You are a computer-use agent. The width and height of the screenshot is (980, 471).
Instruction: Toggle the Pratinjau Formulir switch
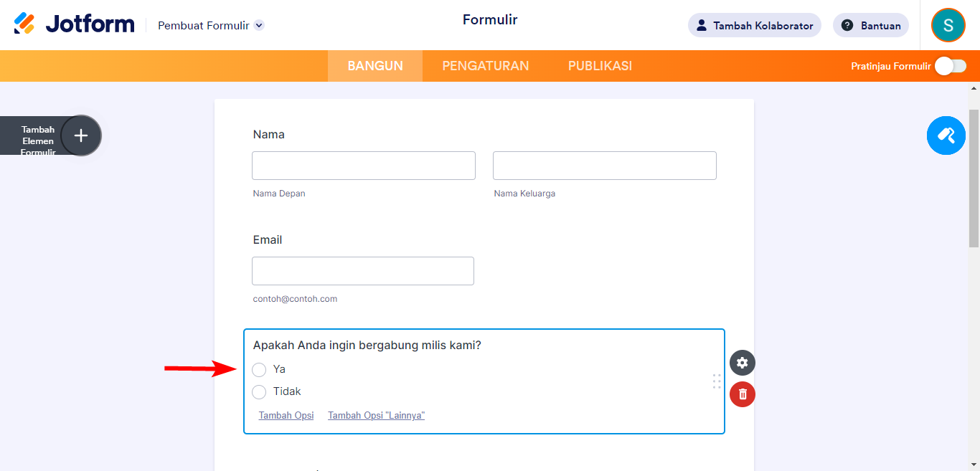click(x=951, y=66)
